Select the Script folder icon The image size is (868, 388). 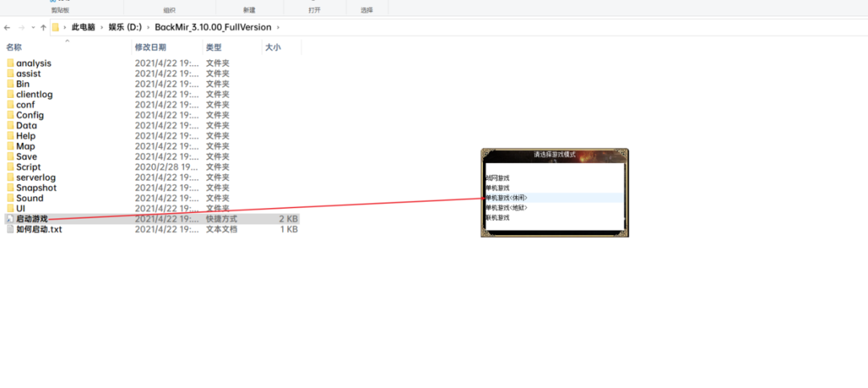point(10,167)
